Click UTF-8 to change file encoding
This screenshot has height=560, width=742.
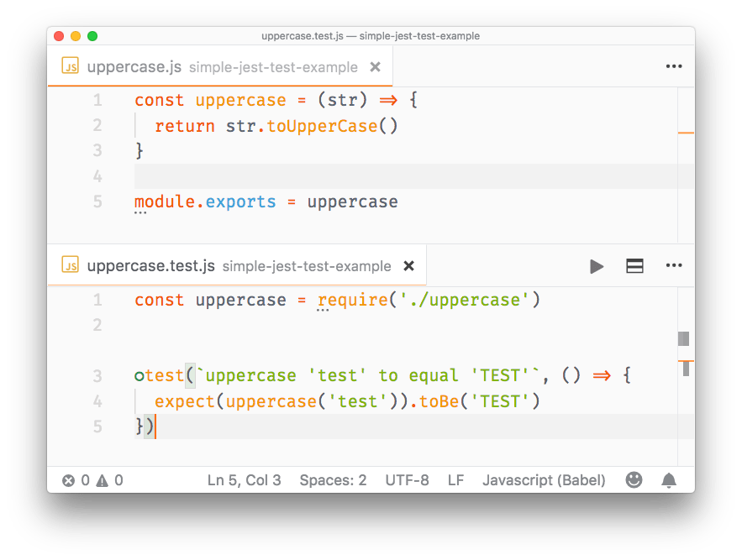(408, 479)
